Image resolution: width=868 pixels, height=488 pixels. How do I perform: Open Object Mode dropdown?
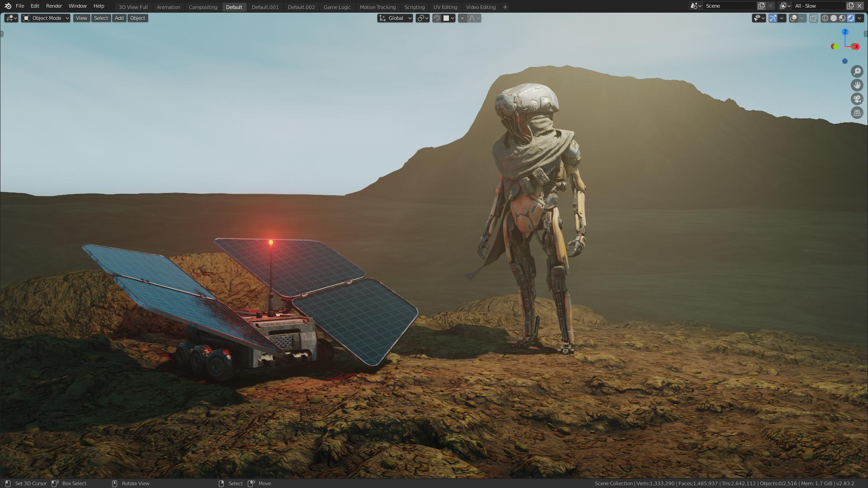point(46,18)
